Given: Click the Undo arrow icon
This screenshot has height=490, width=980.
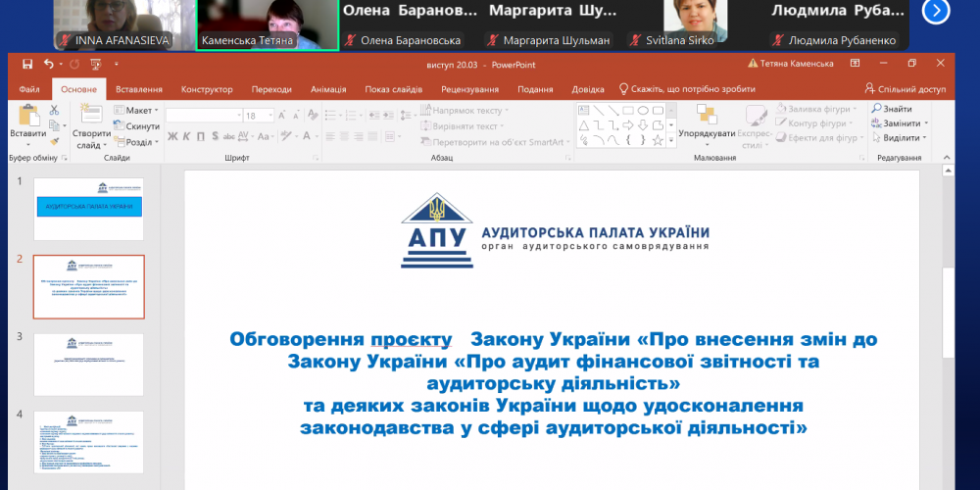Looking at the screenshot, I should [47, 64].
